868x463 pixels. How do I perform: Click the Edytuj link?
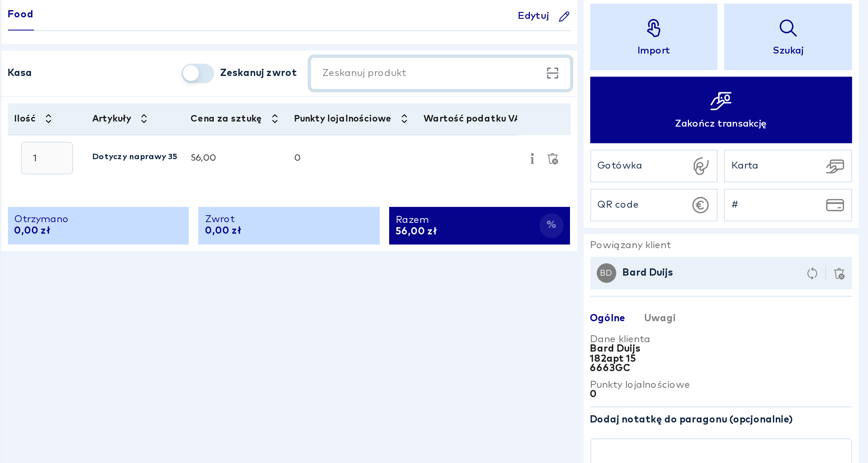pyautogui.click(x=533, y=16)
